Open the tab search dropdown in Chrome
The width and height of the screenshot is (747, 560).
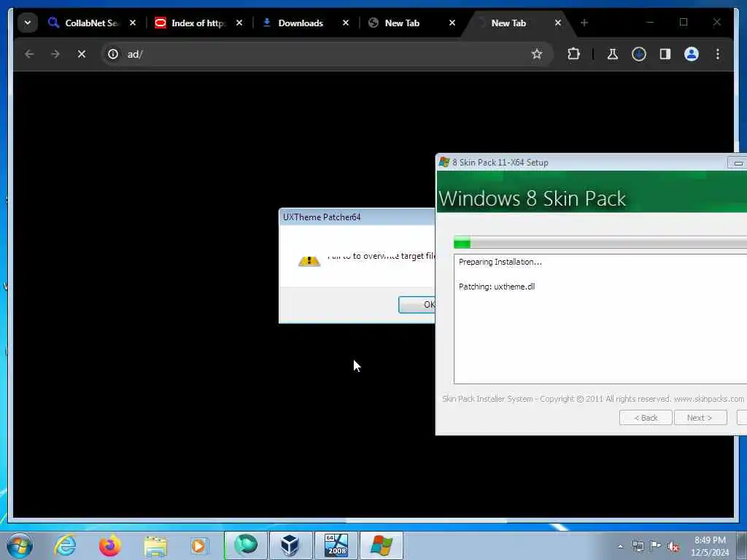28,23
